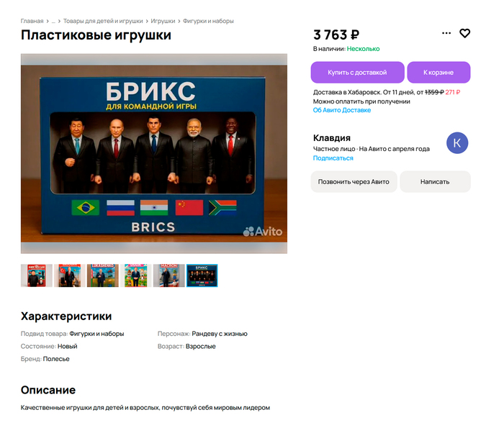Click seller's round avatar with letter К
The width and height of the screenshot is (504, 433).
coord(457,143)
